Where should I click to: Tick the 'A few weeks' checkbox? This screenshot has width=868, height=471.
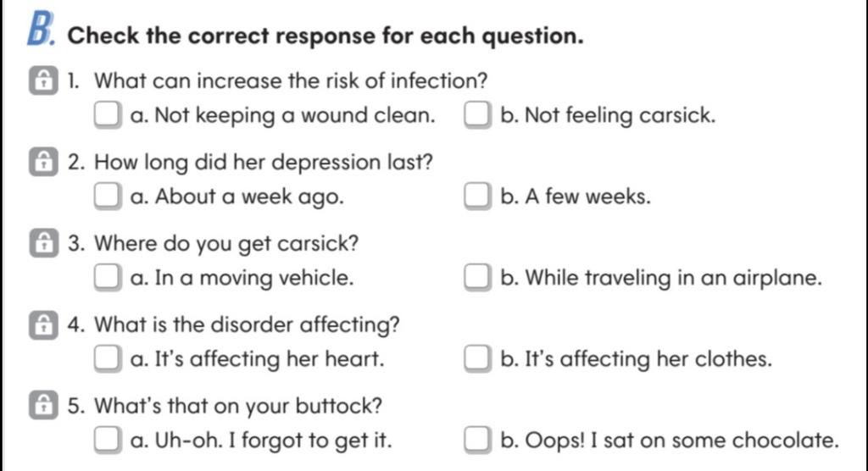[477, 196]
